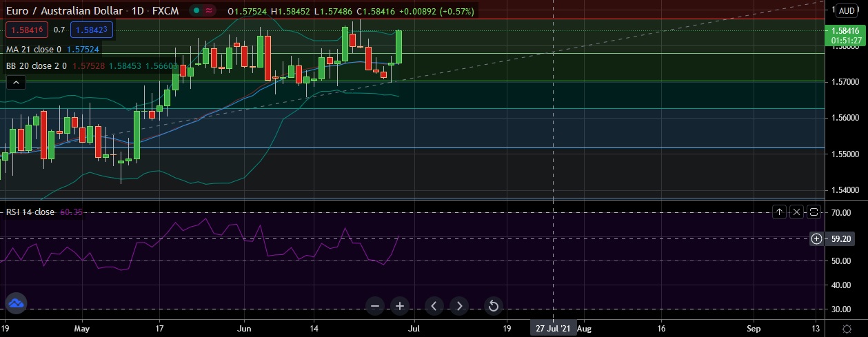
Task: Click the 1.56000 label on the price scale
Action: [x=845, y=118]
